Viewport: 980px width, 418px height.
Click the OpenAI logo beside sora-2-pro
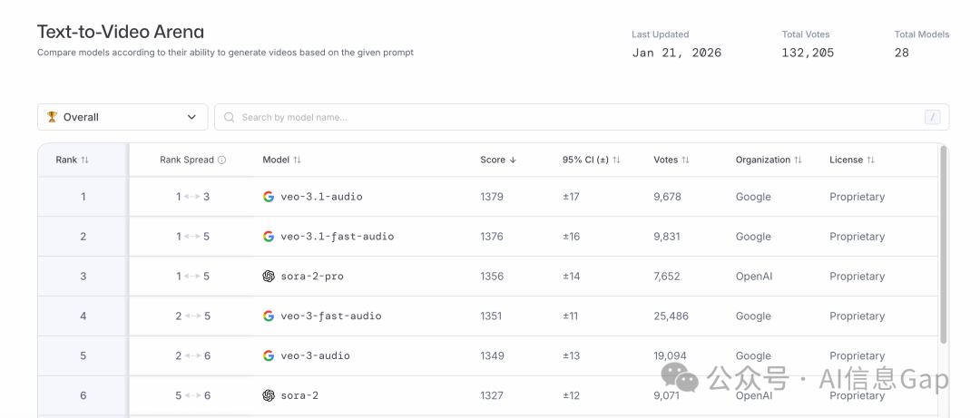(x=269, y=277)
